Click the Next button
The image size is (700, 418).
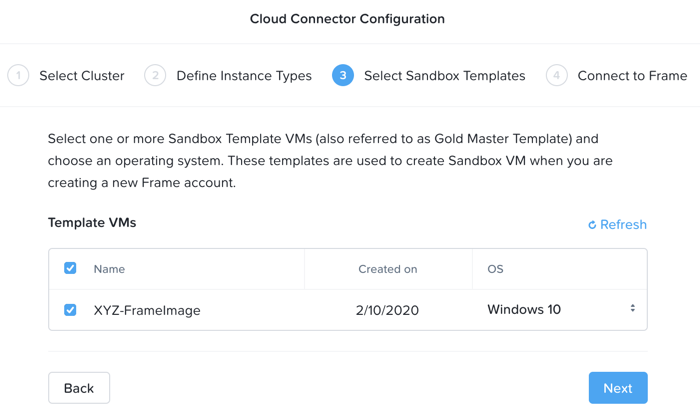(x=618, y=388)
